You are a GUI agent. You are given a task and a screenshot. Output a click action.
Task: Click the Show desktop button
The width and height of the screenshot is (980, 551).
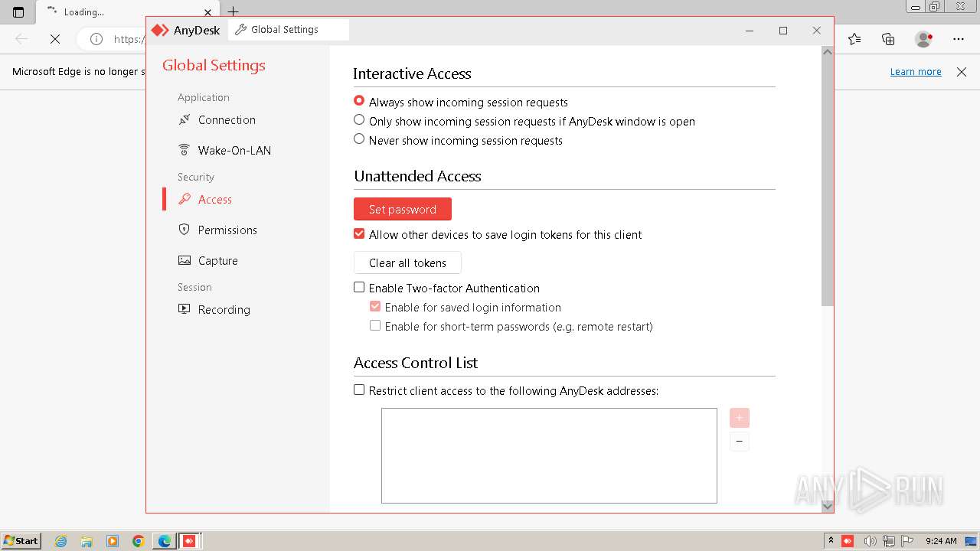click(x=971, y=541)
